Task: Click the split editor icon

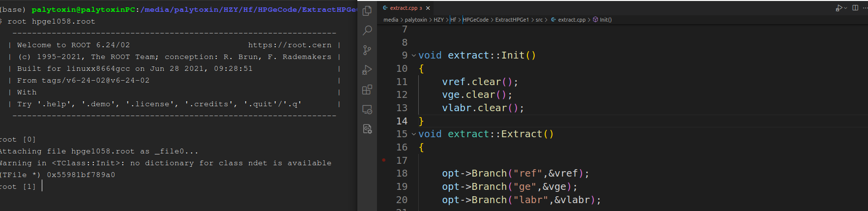Action: 855,8
